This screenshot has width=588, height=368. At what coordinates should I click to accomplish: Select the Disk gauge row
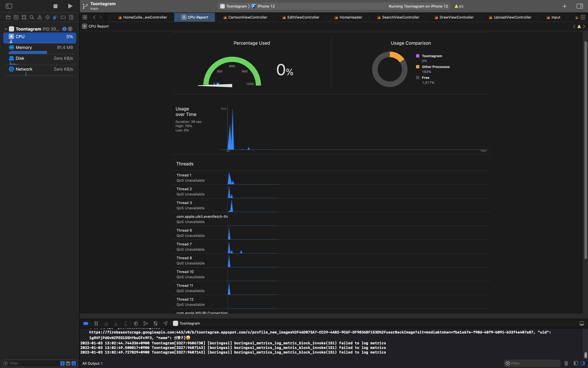click(40, 60)
